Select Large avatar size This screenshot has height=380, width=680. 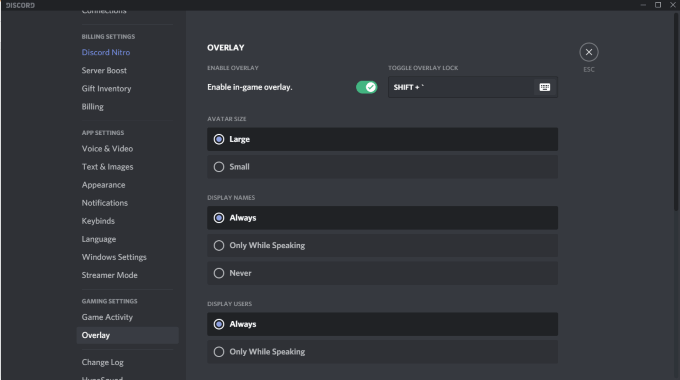coord(382,139)
